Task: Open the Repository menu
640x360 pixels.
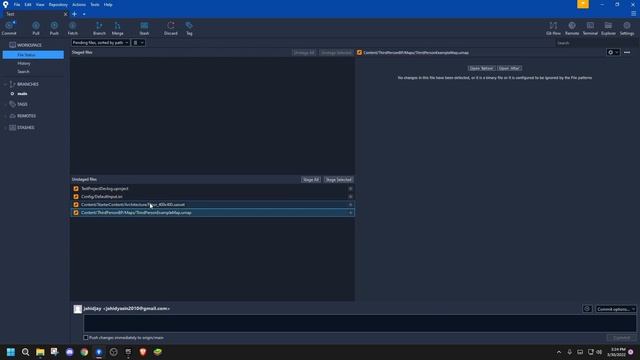Action: point(58,4)
